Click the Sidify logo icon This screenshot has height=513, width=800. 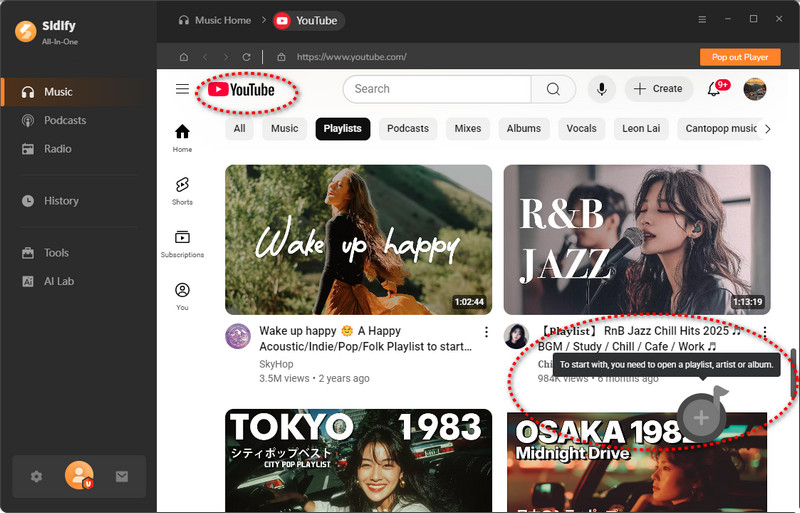[26, 31]
